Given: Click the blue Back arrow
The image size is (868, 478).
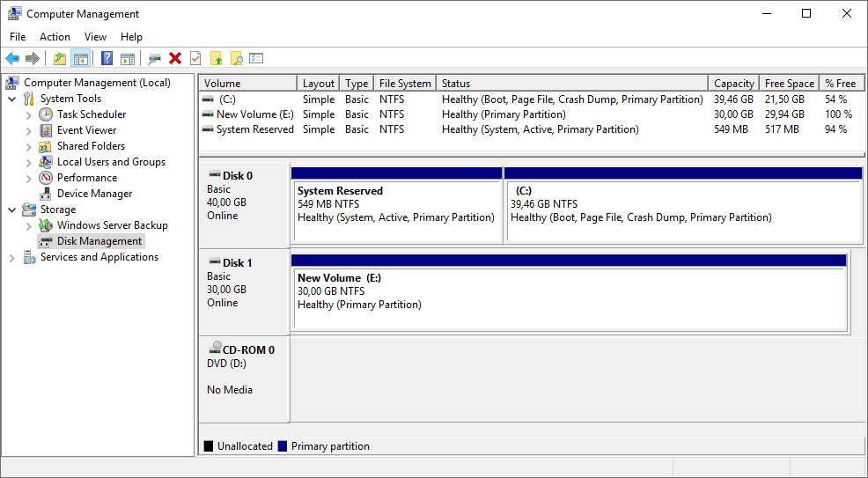Looking at the screenshot, I should click(x=12, y=58).
